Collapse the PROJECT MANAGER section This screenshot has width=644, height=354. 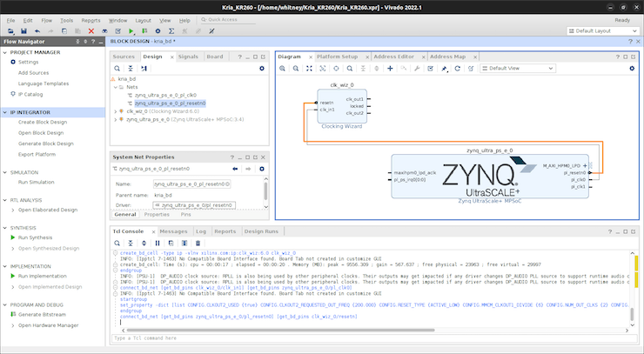[x=6, y=51]
